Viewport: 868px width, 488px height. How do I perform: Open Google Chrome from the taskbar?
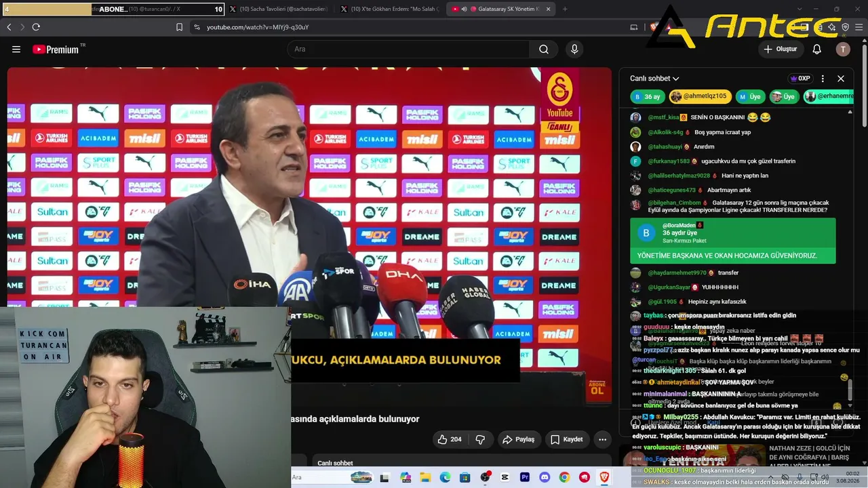tap(564, 478)
